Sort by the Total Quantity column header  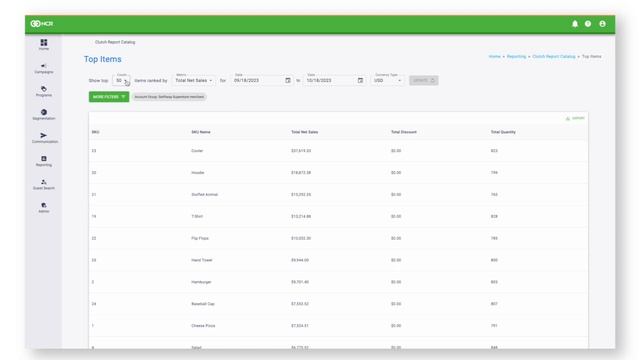503,132
